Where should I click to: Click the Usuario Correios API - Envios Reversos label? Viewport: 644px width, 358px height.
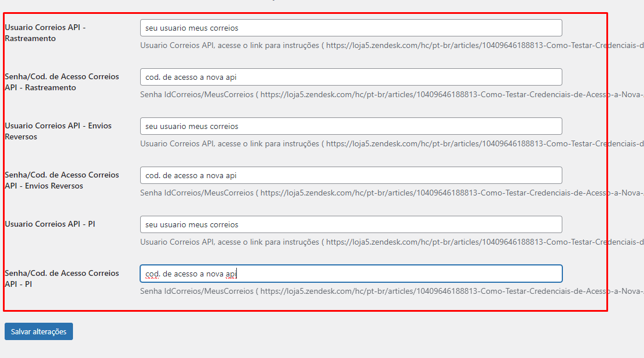coord(58,131)
